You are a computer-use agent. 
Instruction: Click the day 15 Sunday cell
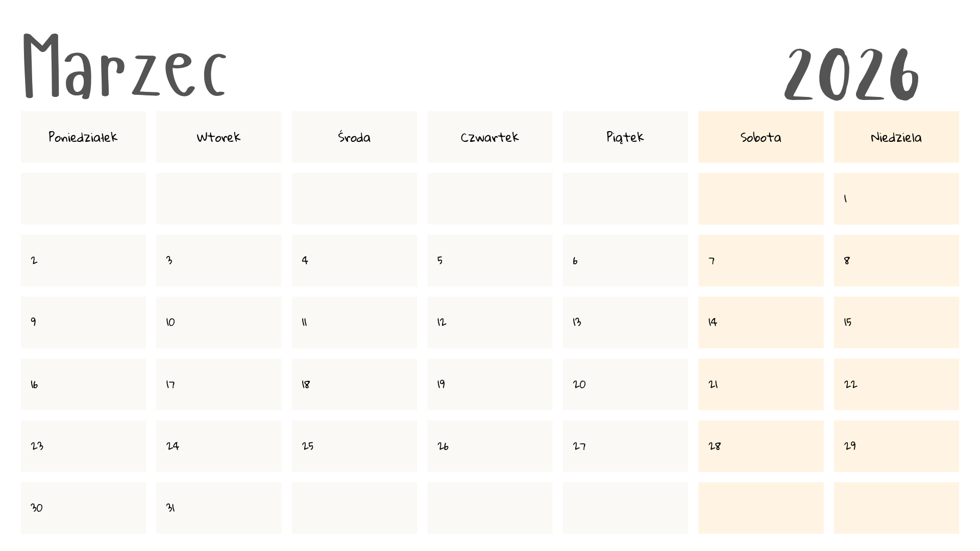(x=896, y=322)
